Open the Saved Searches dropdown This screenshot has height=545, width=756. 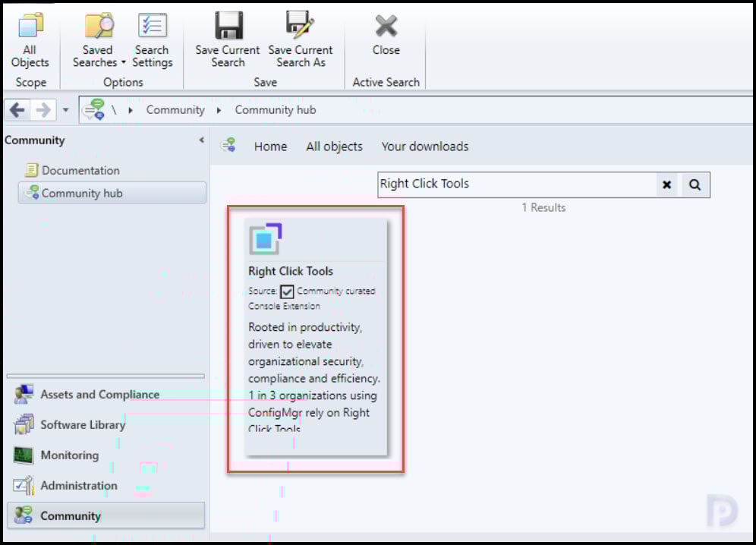point(99,42)
